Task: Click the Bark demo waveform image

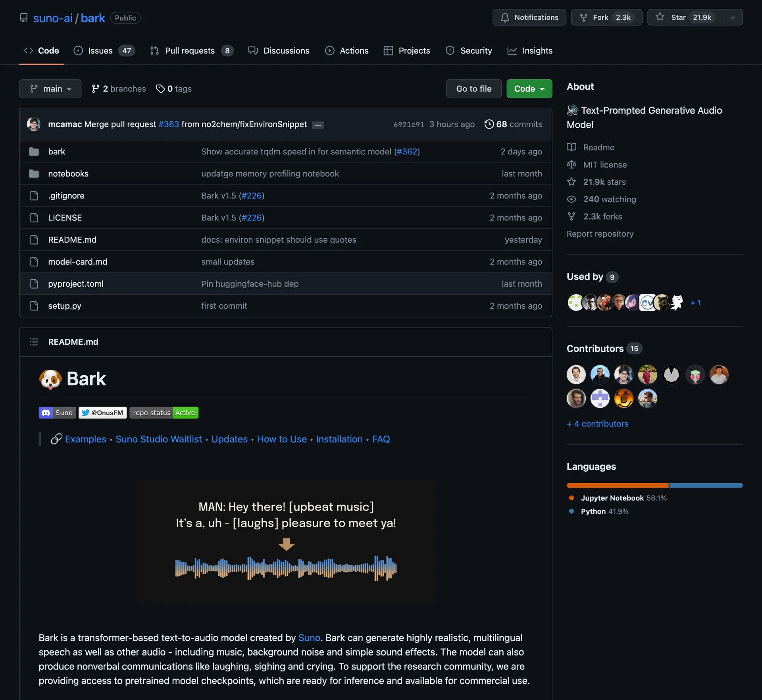Action: [x=285, y=542]
